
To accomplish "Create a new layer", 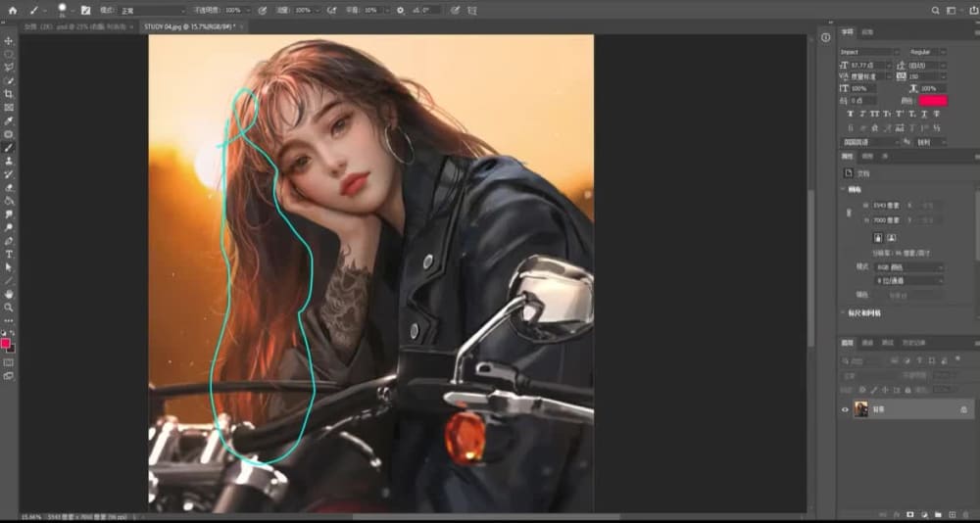I will click(x=952, y=514).
